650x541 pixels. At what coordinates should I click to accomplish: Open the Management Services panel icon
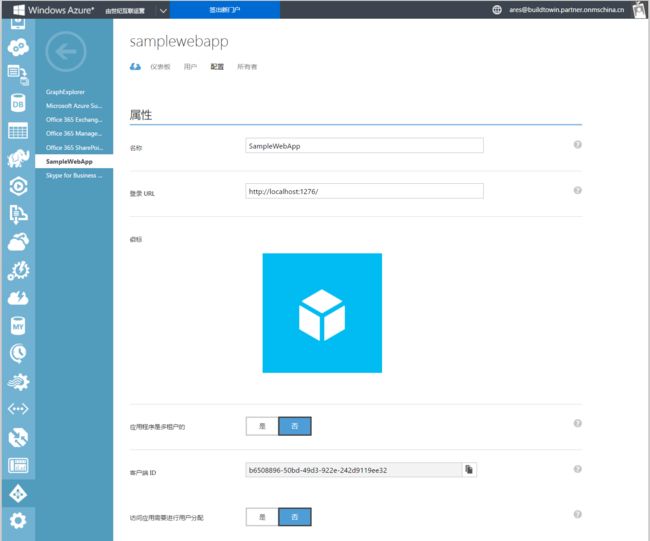click(x=18, y=466)
